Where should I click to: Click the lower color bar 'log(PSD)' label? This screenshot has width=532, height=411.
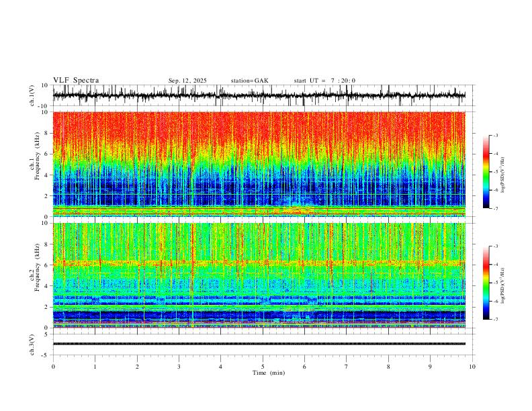(x=502, y=286)
